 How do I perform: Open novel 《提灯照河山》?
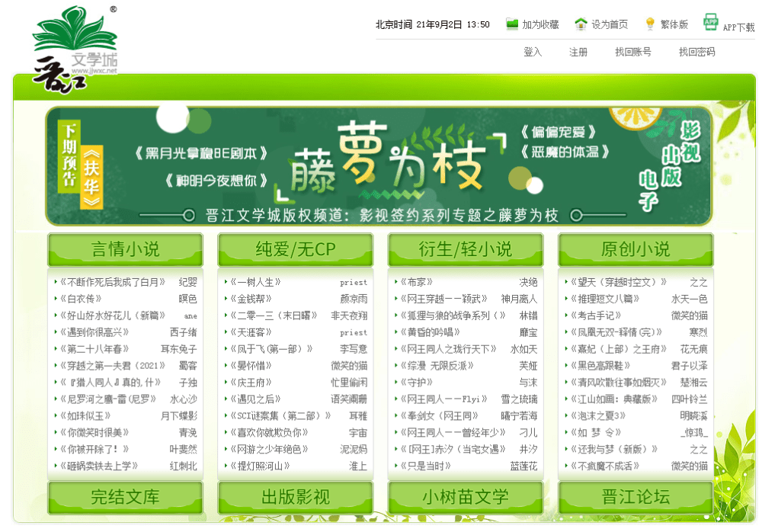tap(260, 466)
